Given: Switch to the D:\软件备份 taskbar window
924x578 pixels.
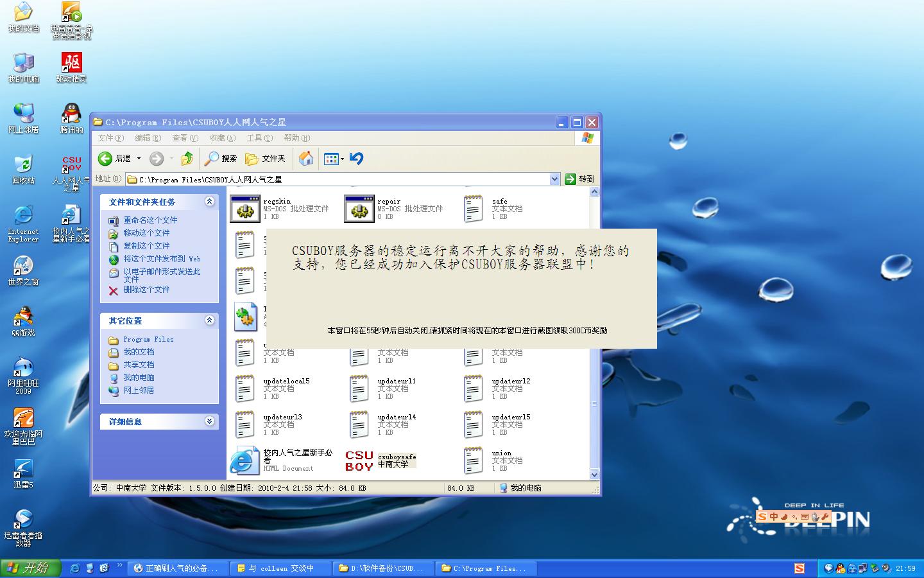Looking at the screenshot, I should (383, 568).
